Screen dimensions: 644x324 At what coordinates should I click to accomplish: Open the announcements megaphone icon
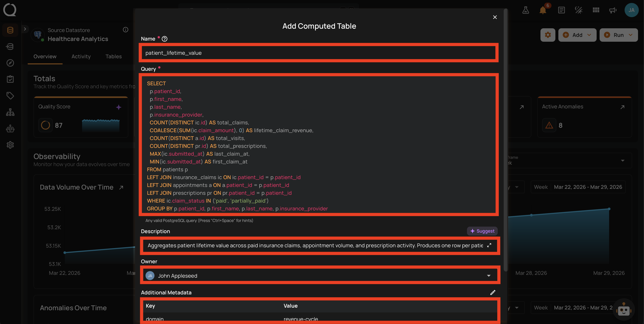point(613,10)
